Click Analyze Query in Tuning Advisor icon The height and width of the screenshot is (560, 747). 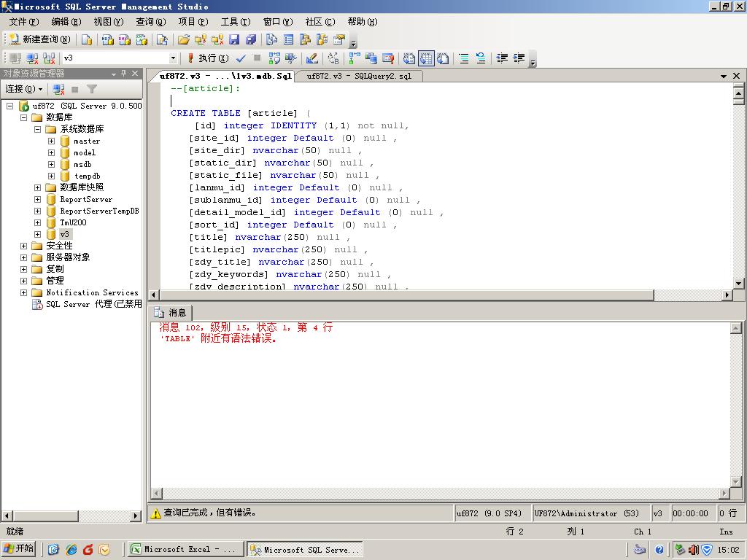pos(290,58)
